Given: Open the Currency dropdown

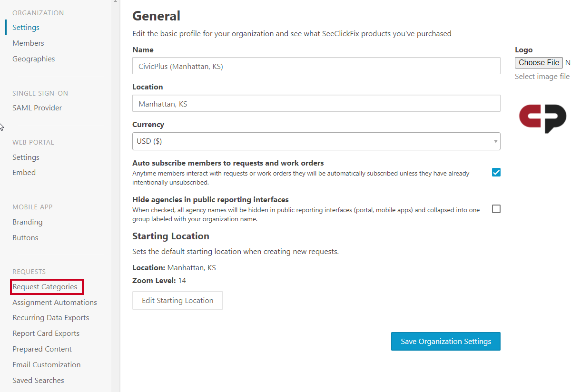Looking at the screenshot, I should pos(316,141).
